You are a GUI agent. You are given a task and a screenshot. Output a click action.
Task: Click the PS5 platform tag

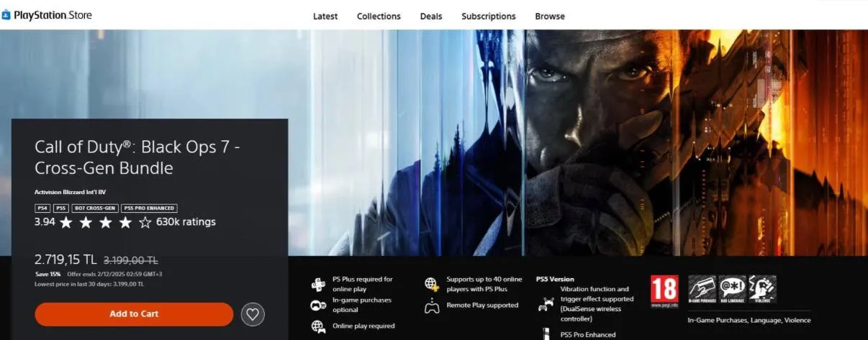(x=61, y=208)
